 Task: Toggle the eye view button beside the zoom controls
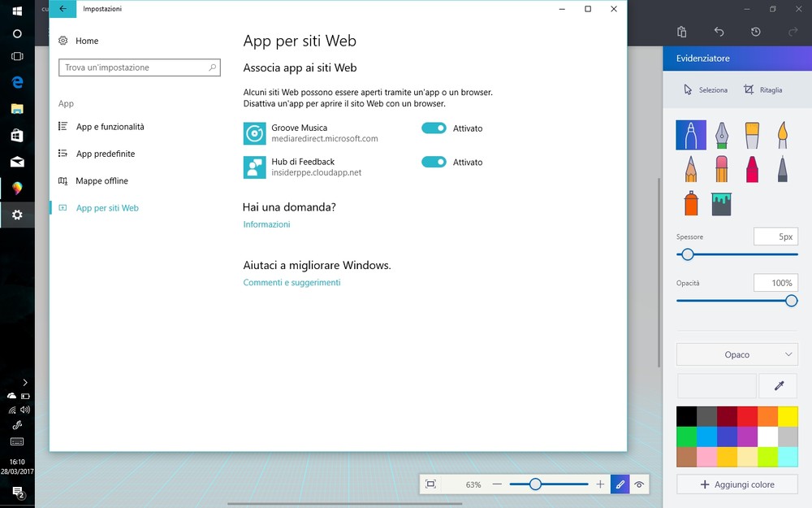[x=639, y=484]
